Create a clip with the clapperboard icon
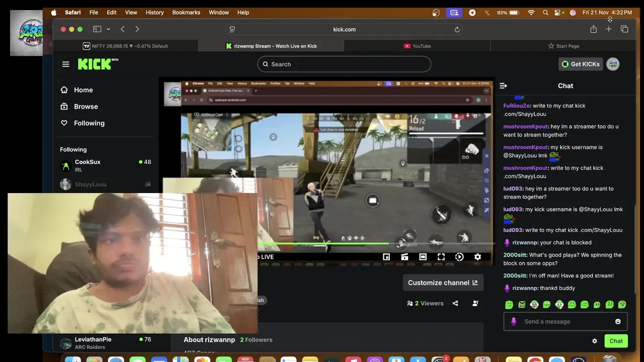 pyautogui.click(x=405, y=257)
